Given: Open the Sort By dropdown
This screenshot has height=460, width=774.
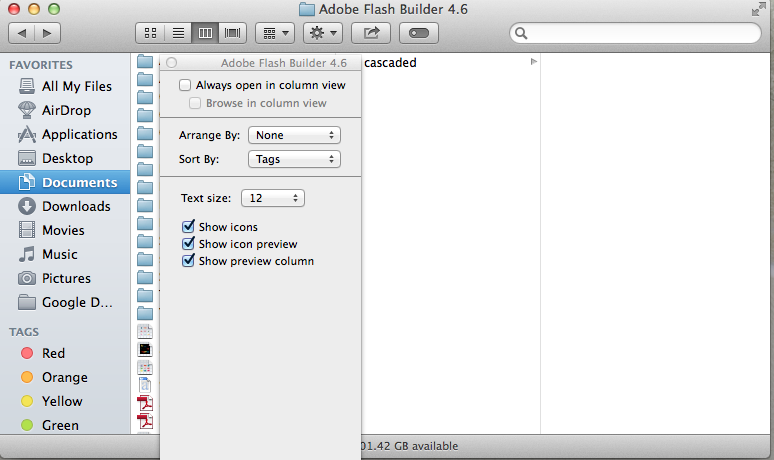Looking at the screenshot, I should click(x=294, y=159).
